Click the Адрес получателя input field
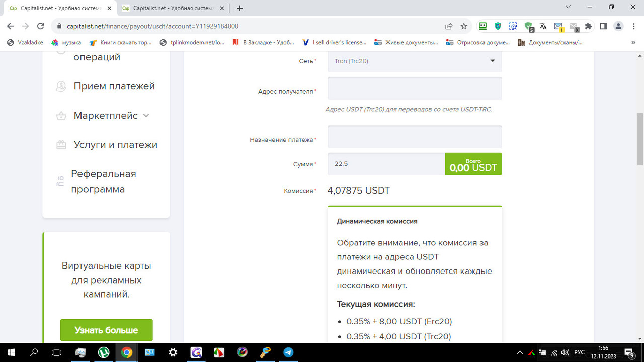This screenshot has width=644, height=362. click(x=415, y=88)
